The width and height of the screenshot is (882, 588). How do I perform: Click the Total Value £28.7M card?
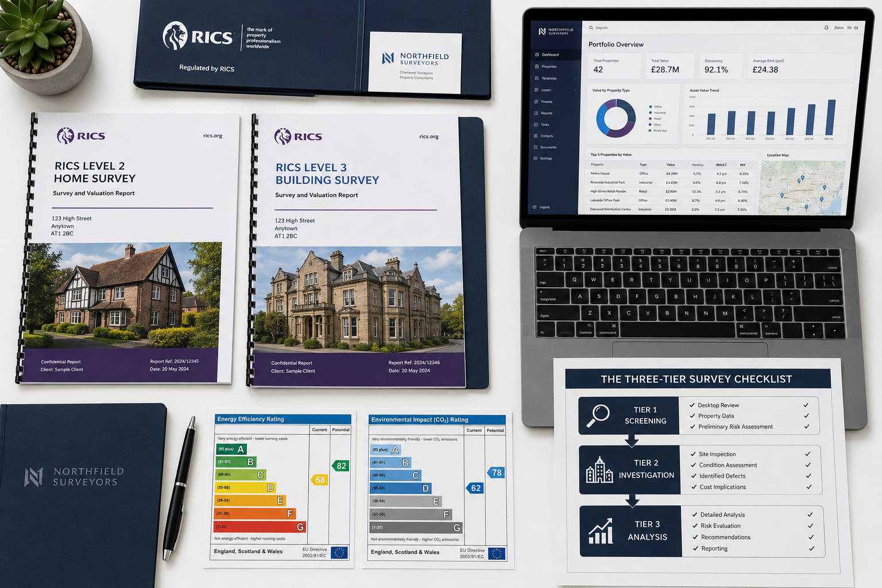coord(670,66)
